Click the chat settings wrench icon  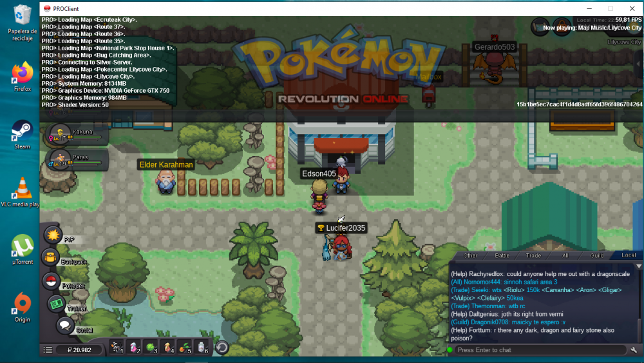pyautogui.click(x=634, y=349)
